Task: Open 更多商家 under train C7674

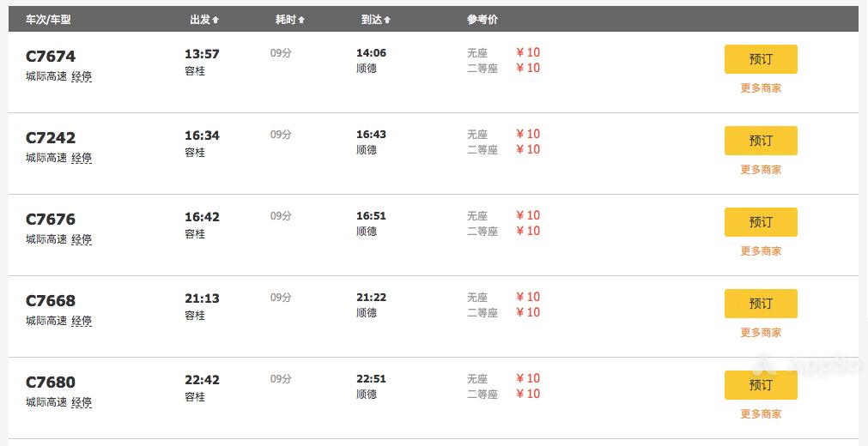Action: point(761,88)
